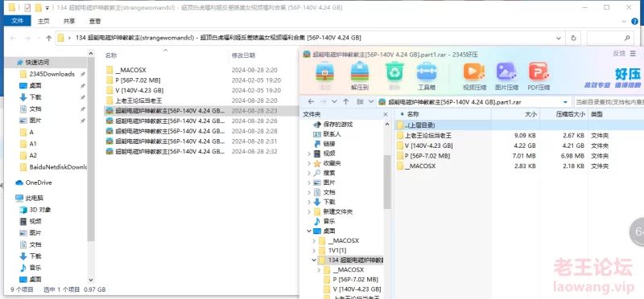This screenshot has height=299, width=644.
Task: Open 好压 path combo dropdown arrow
Action: pos(566,102)
